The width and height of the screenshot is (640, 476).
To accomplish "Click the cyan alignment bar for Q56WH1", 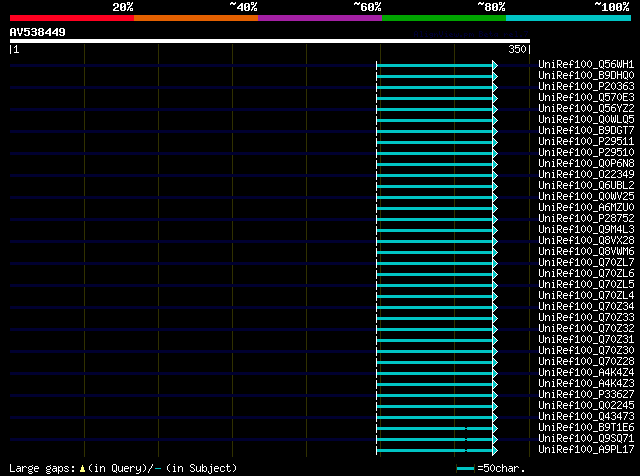I will [437, 65].
